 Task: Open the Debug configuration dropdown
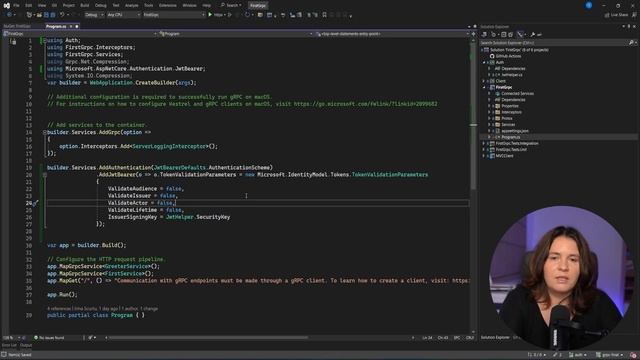(x=94, y=15)
